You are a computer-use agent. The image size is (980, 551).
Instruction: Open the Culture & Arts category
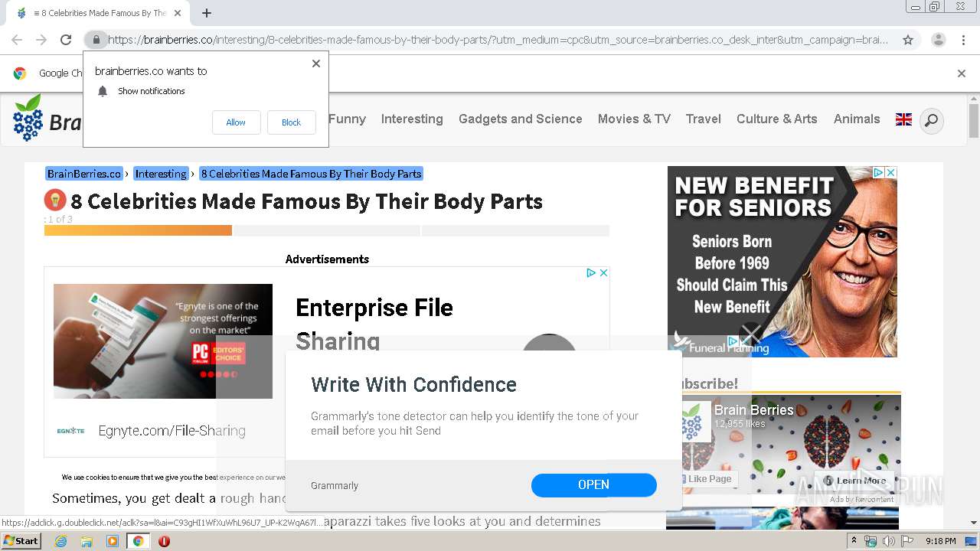(777, 119)
